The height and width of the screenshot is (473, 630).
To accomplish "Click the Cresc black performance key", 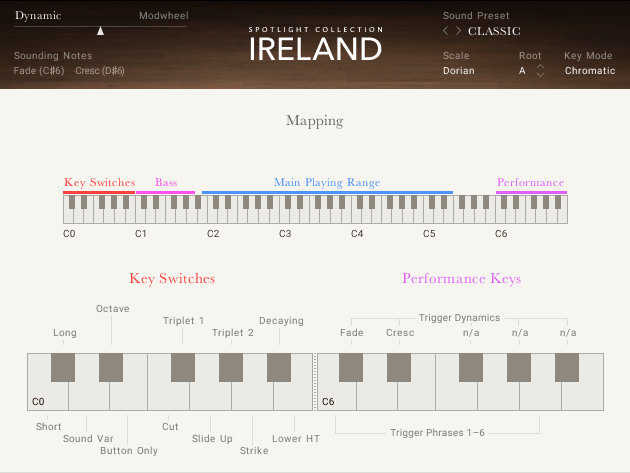I will pyautogui.click(x=399, y=367).
